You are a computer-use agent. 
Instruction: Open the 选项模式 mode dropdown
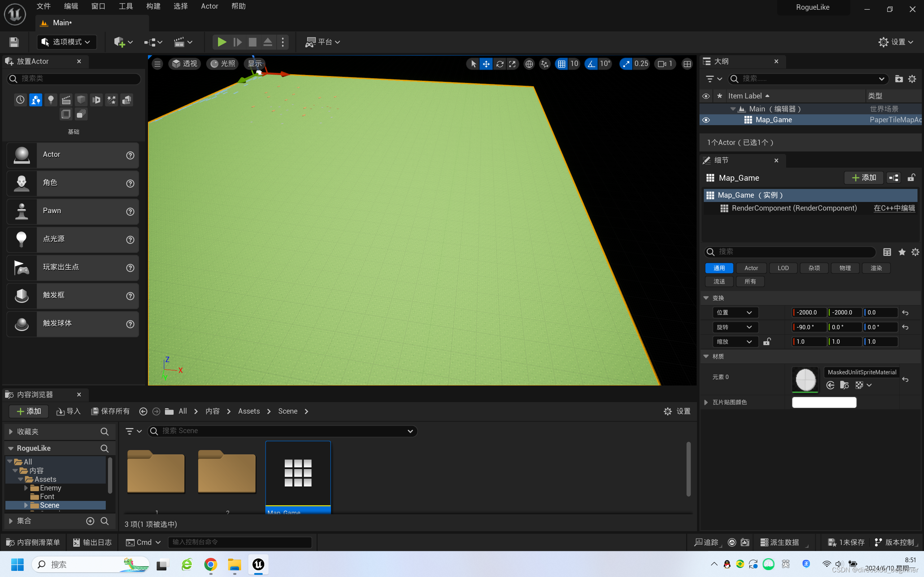pos(67,42)
